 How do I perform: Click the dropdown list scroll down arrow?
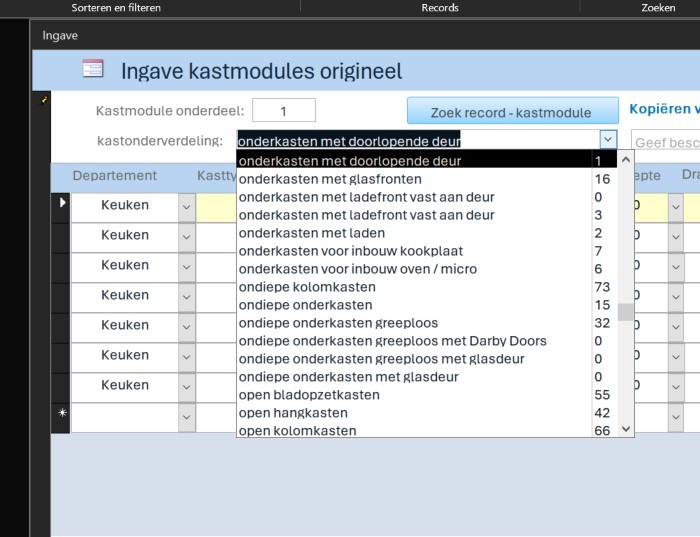(626, 429)
